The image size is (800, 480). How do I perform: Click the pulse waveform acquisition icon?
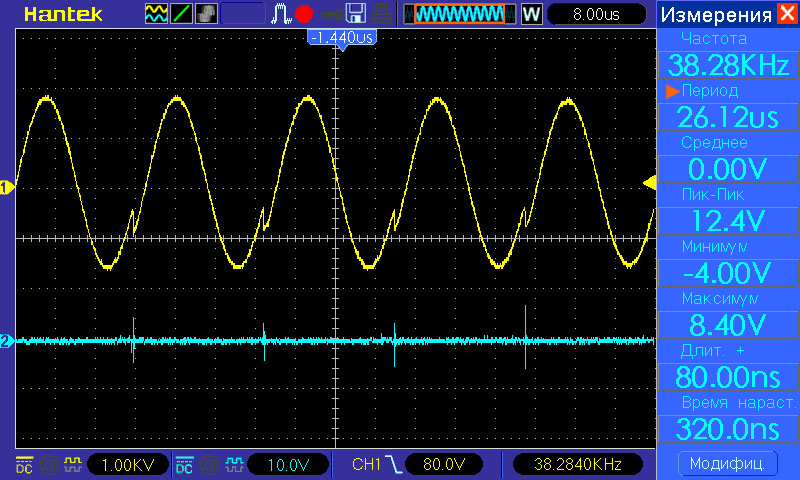[x=281, y=14]
